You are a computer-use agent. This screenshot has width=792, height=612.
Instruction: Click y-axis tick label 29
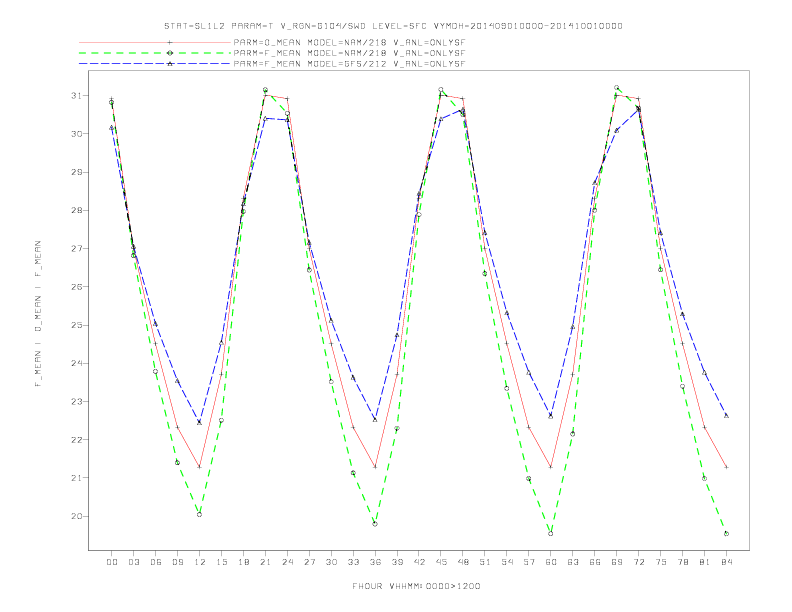[x=76, y=172]
